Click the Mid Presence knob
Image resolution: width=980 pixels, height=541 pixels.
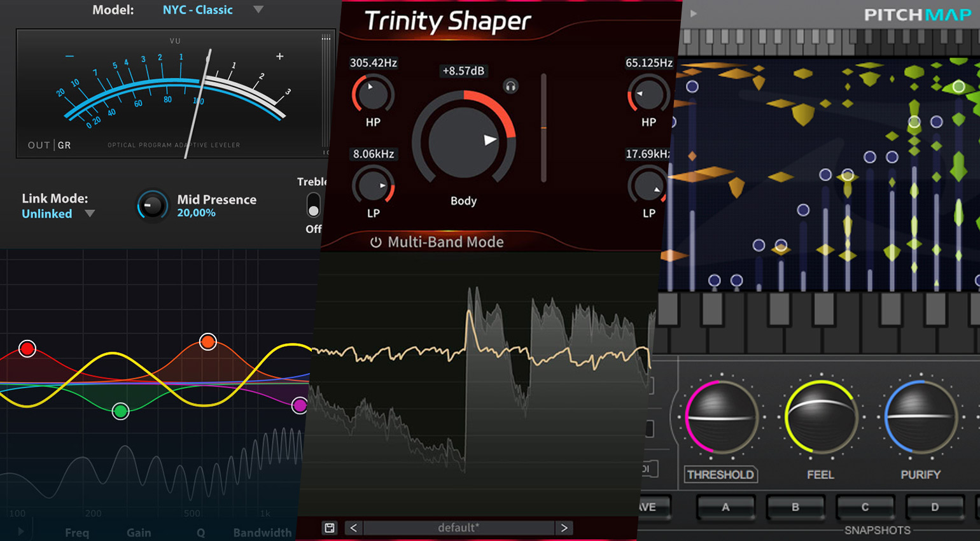(x=151, y=206)
